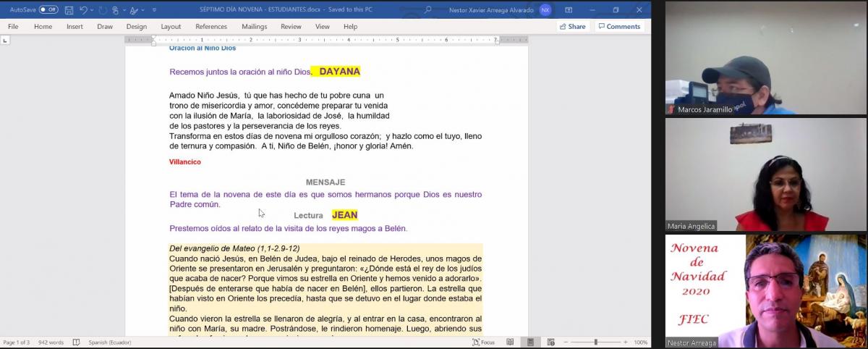
Task: Click the spelling proofing book icon
Action: [x=76, y=342]
